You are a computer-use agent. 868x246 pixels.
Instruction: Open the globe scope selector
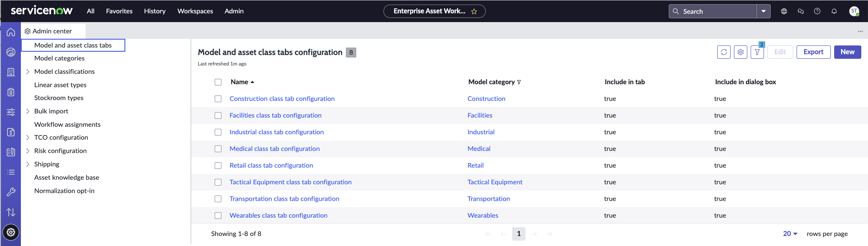click(x=784, y=11)
